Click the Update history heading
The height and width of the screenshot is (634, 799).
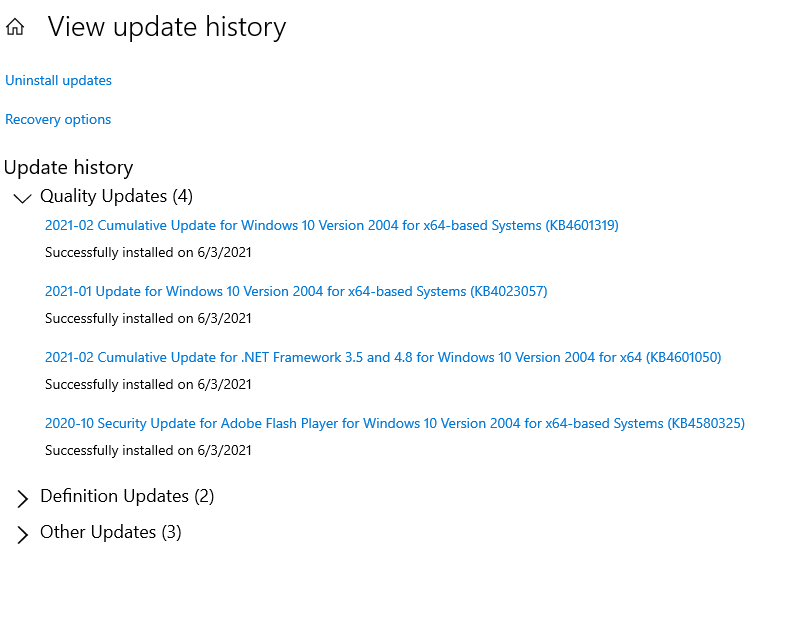tap(68, 167)
